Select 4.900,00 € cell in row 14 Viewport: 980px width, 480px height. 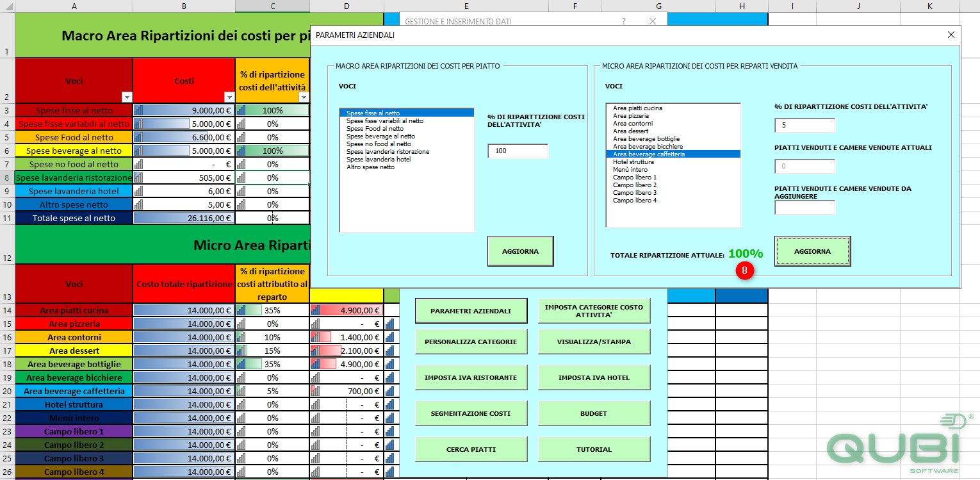[347, 310]
